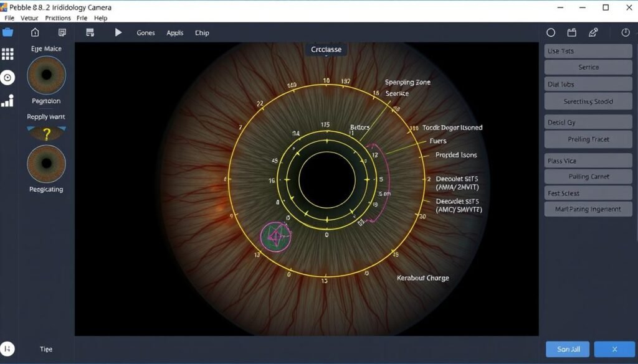The height and width of the screenshot is (364, 638).
Task: Click the Serectiusg Stodid button
Action: [x=588, y=101]
